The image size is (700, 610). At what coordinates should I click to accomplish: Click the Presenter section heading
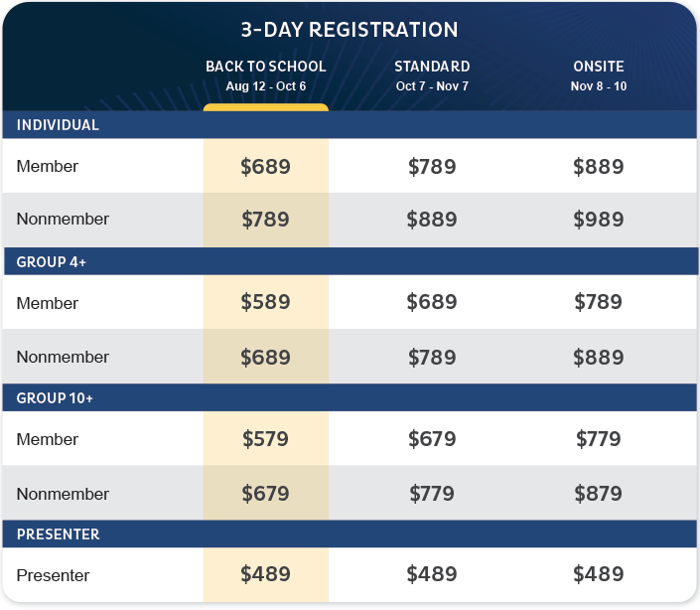pos(58,534)
